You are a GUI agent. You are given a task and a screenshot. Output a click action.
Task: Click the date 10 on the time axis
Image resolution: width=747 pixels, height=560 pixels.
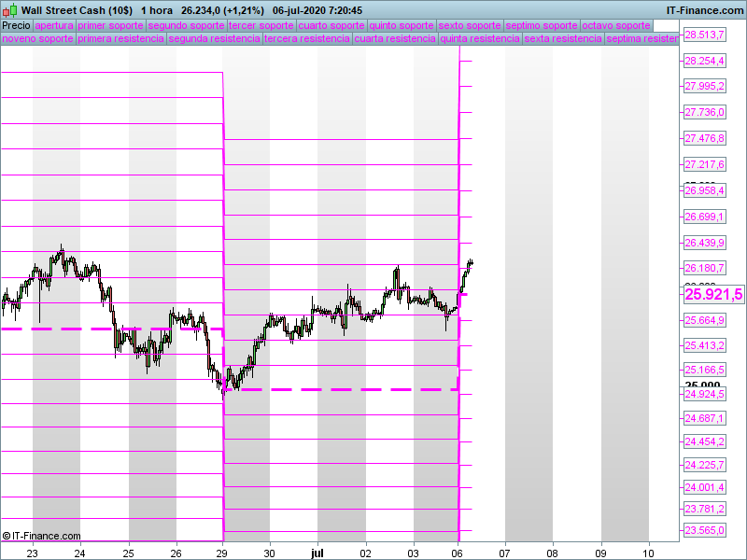pos(648,553)
